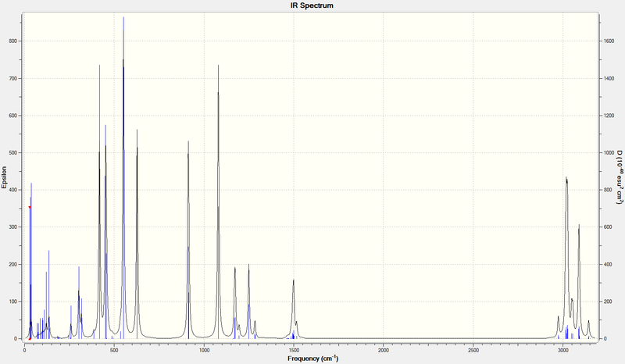The width and height of the screenshot is (625, 364).
Task: Select the peak near 1500 cm-1
Action: (294, 309)
